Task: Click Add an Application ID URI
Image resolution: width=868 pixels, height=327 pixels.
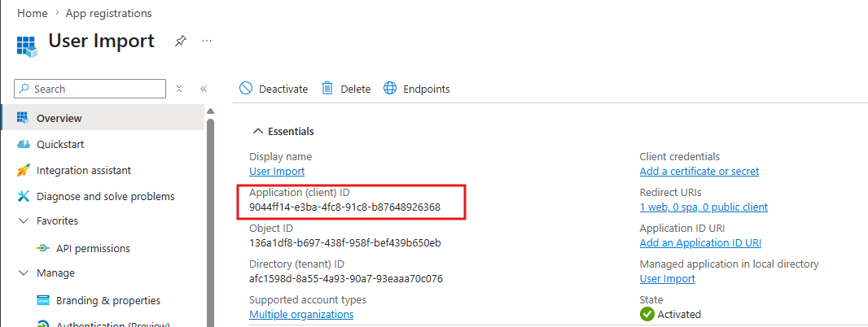Action: pyautogui.click(x=700, y=243)
